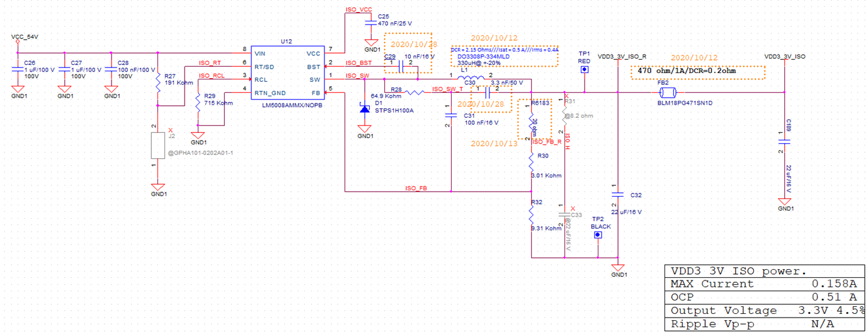The height and width of the screenshot is (334, 868).
Task: Select capacitor C25 symbol
Action: (x=370, y=22)
